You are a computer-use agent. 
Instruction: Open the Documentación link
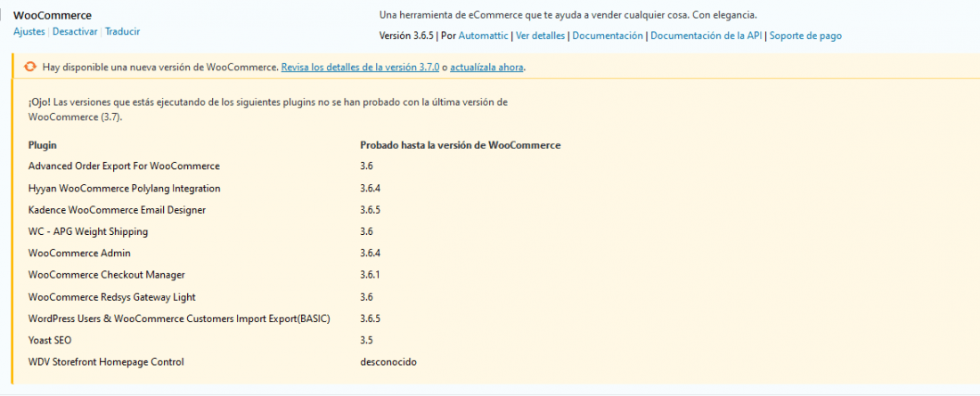point(608,36)
